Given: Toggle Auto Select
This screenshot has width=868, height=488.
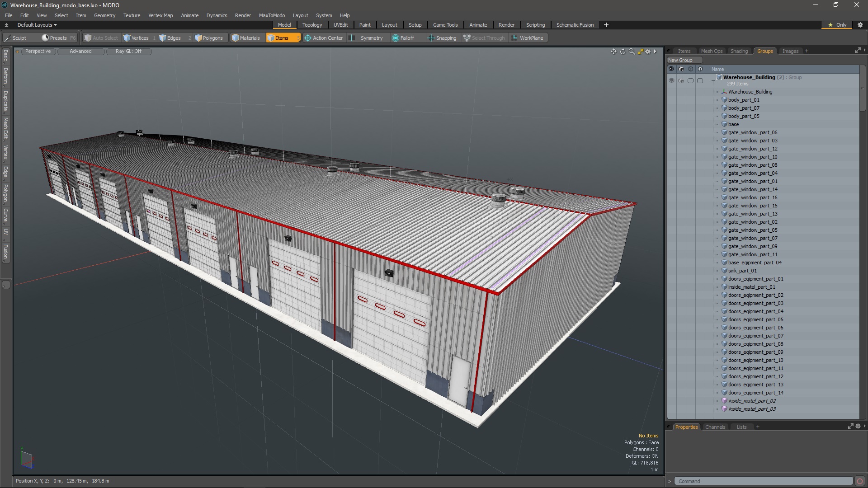Looking at the screenshot, I should pos(101,38).
